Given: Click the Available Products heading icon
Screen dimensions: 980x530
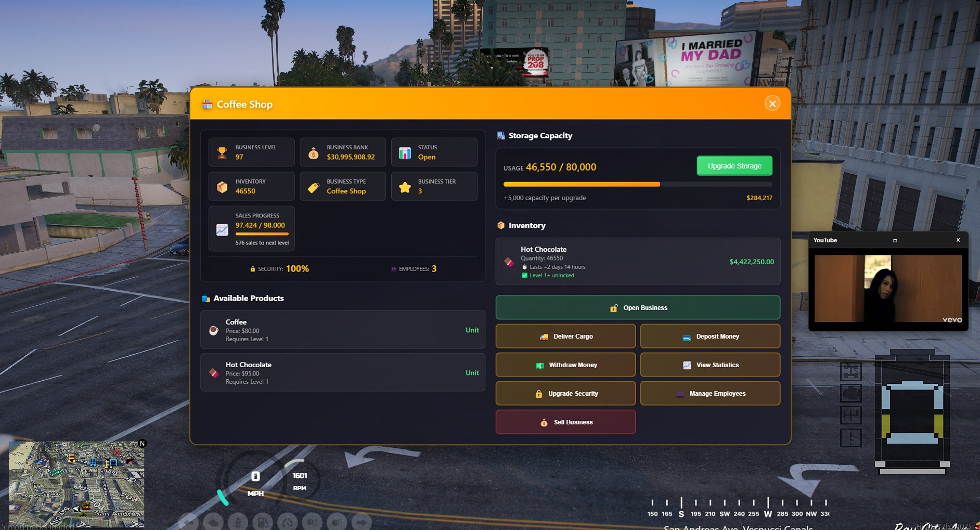Looking at the screenshot, I should pyautogui.click(x=206, y=299).
